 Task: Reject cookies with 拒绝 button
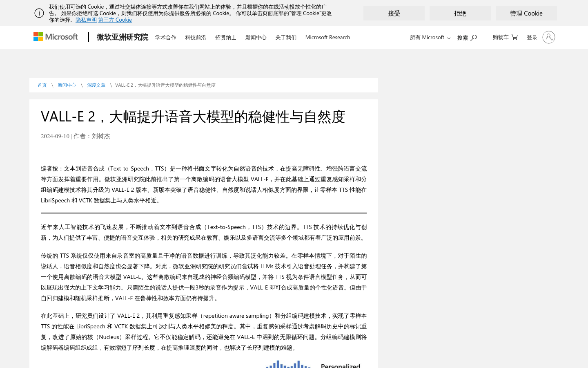(460, 13)
